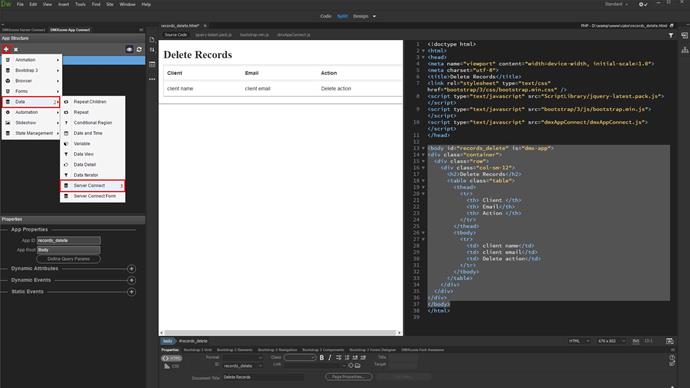Click the Document Title field
The height and width of the screenshot is (388, 690).
point(263,377)
